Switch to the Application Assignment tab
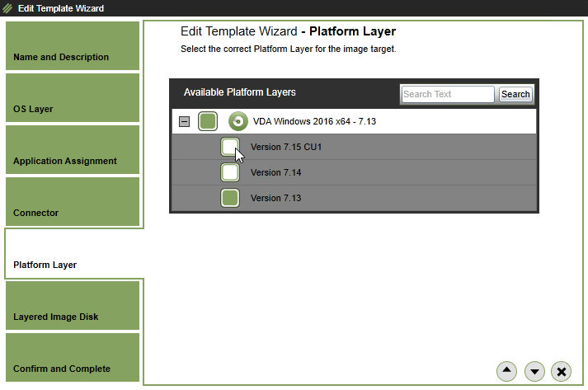This screenshot has height=390, width=588. coord(73,149)
